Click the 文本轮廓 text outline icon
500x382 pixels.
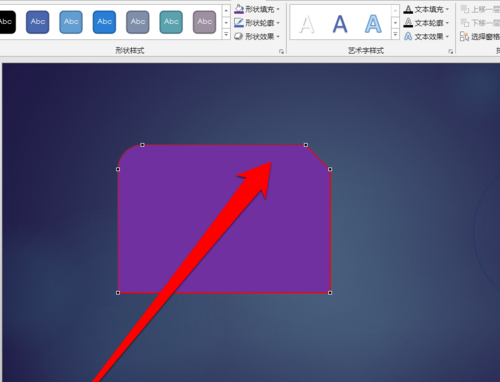point(408,23)
